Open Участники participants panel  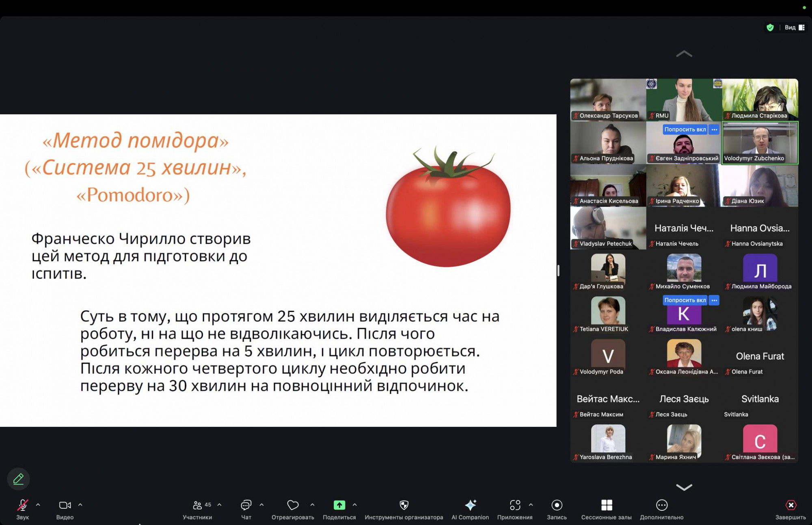point(197,505)
